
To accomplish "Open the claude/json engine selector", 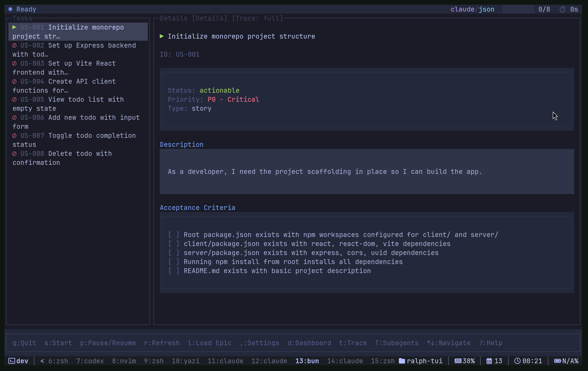I will click(472, 9).
